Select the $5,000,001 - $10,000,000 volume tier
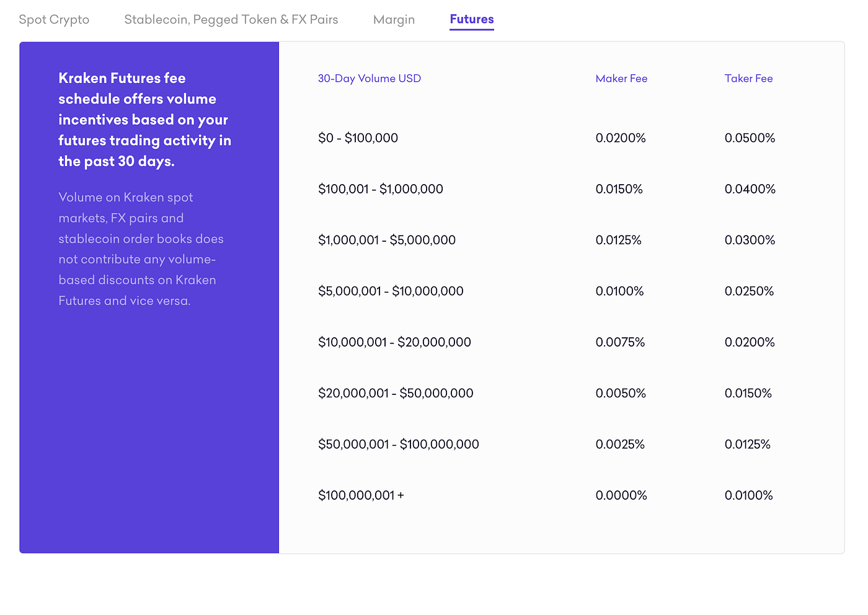868x615 pixels. point(391,291)
